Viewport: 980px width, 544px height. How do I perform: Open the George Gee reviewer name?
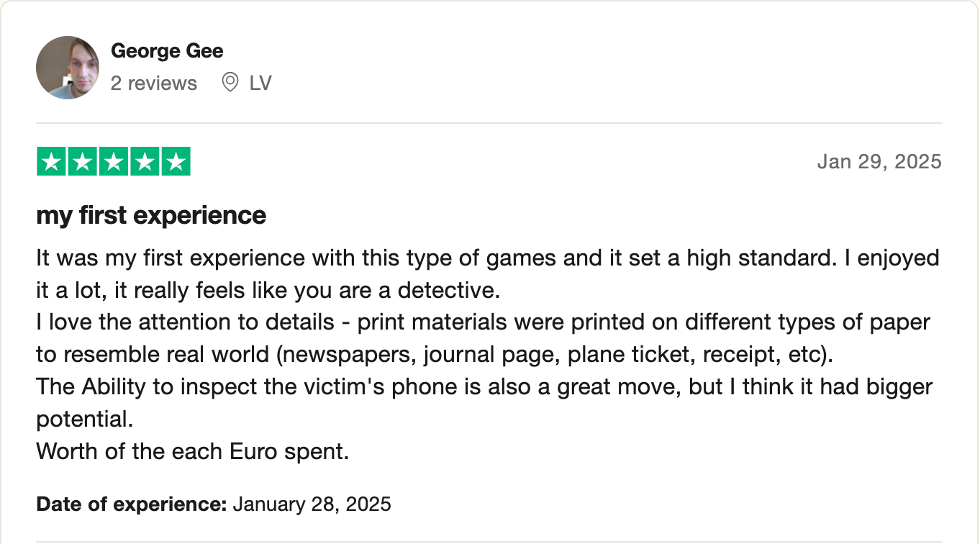[167, 51]
